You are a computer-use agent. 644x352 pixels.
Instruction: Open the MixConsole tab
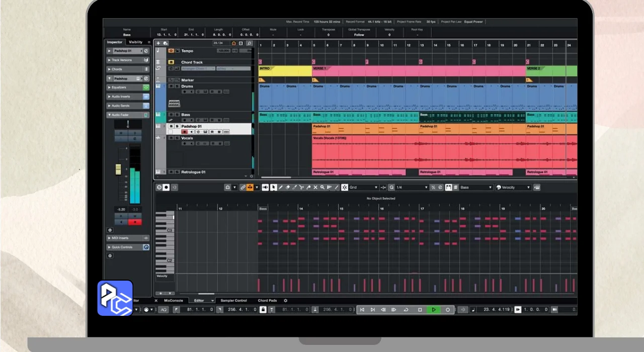173,301
